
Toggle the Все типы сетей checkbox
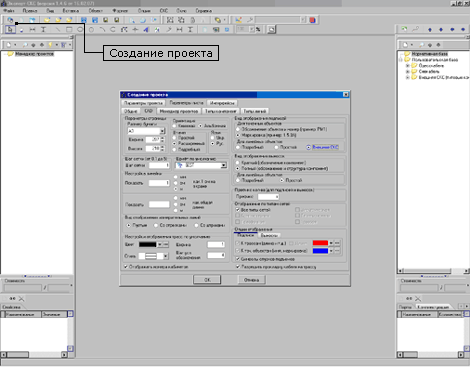(238, 210)
